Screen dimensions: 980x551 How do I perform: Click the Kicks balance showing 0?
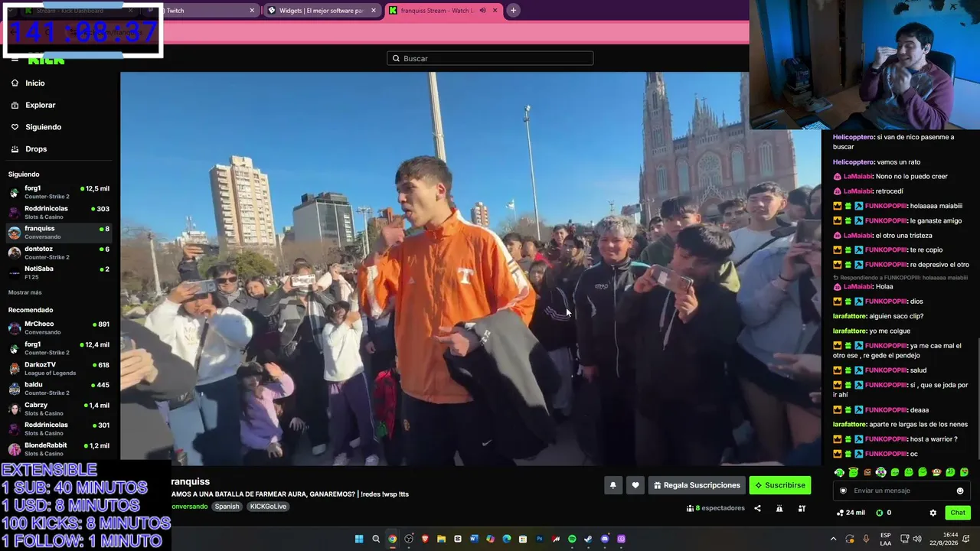[x=884, y=513]
